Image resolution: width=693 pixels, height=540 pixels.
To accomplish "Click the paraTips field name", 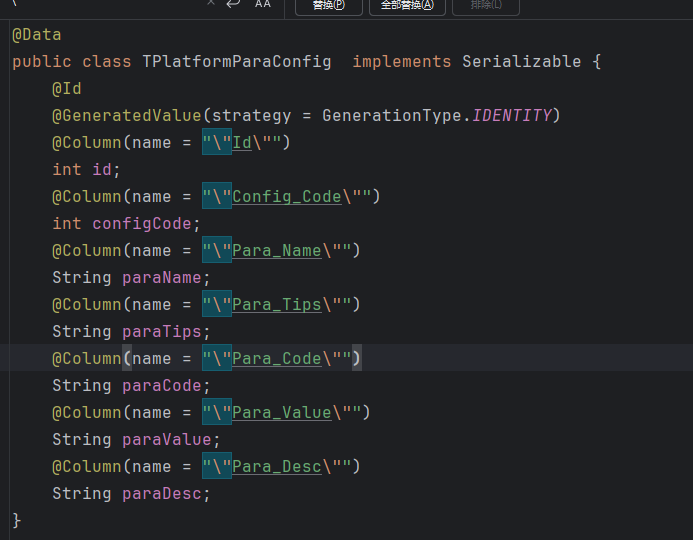I will (x=162, y=331).
